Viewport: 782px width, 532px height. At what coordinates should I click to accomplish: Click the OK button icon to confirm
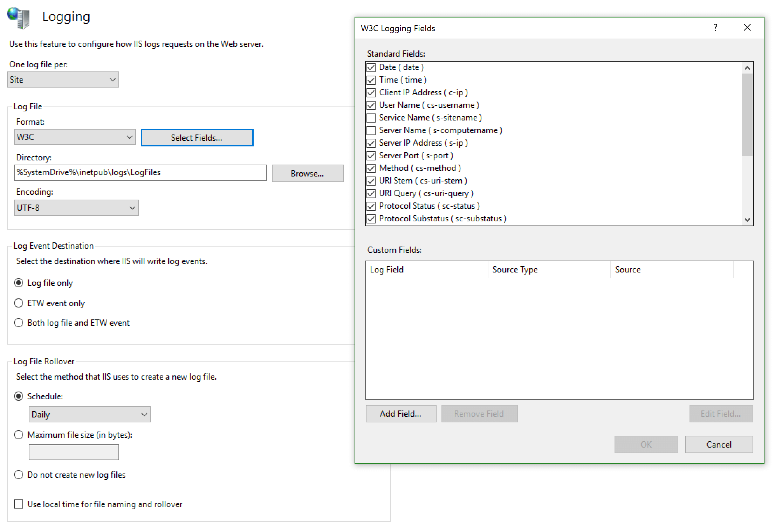tap(646, 445)
